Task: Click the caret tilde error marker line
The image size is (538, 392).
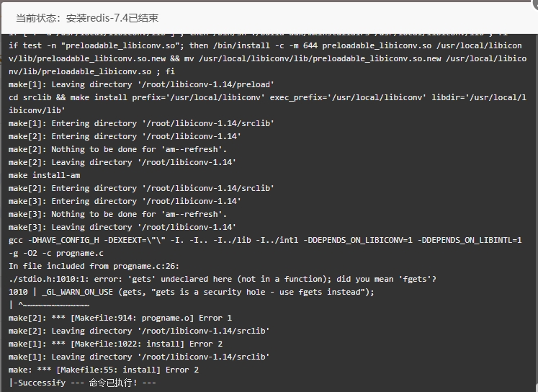Action: point(49,305)
